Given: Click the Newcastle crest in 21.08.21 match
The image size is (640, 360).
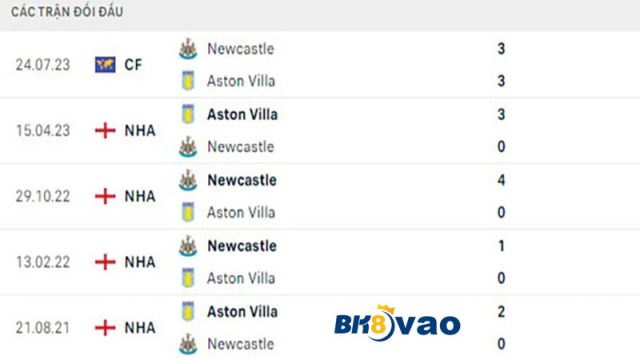Looking at the screenshot, I should coord(188,344).
